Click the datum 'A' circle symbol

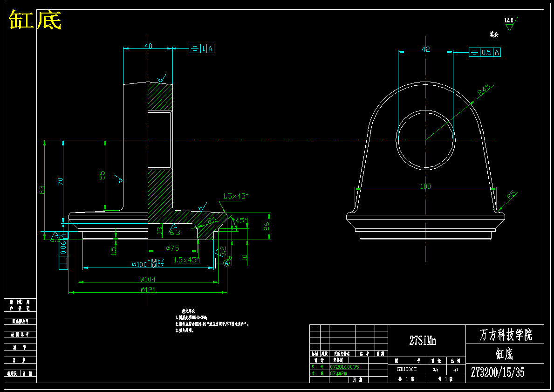pos(227,262)
